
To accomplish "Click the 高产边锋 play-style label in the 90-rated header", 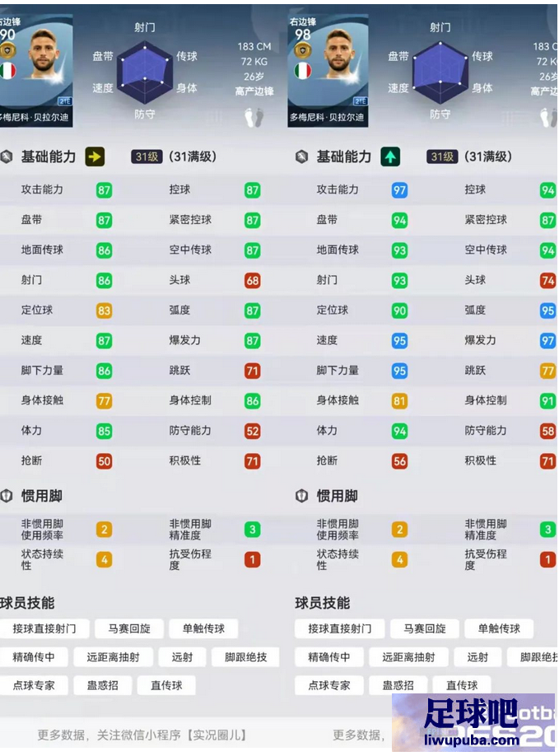I will [254, 91].
